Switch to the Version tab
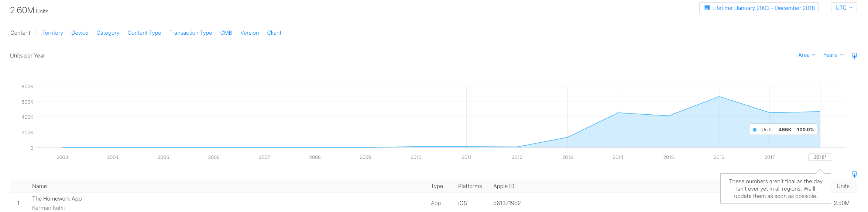 click(x=250, y=33)
